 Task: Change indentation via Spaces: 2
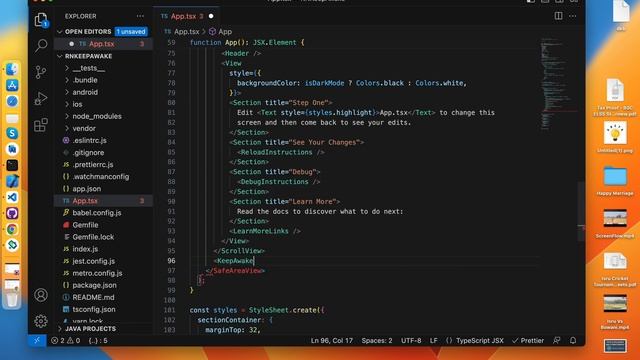pyautogui.click(x=377, y=340)
